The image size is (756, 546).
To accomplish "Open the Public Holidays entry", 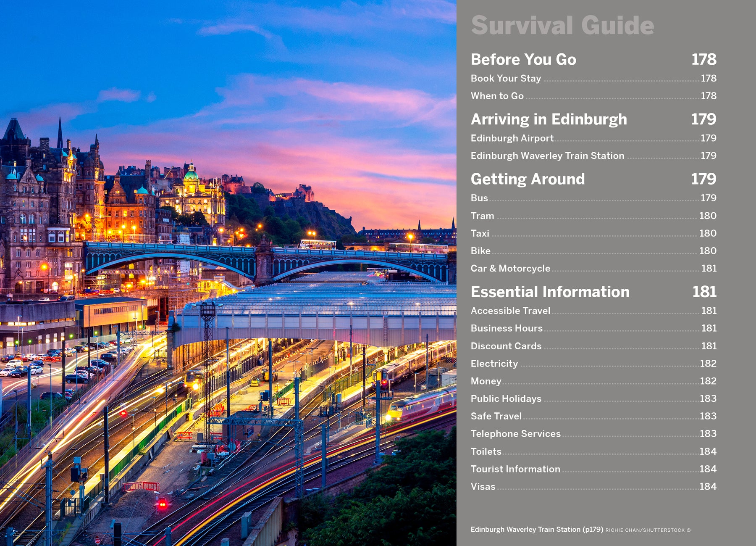I will click(593, 398).
